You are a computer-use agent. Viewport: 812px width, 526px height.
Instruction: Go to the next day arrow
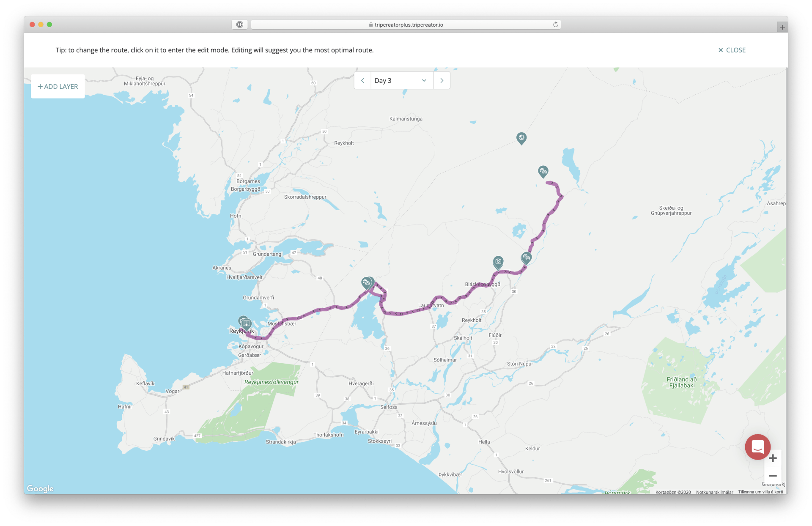click(442, 80)
